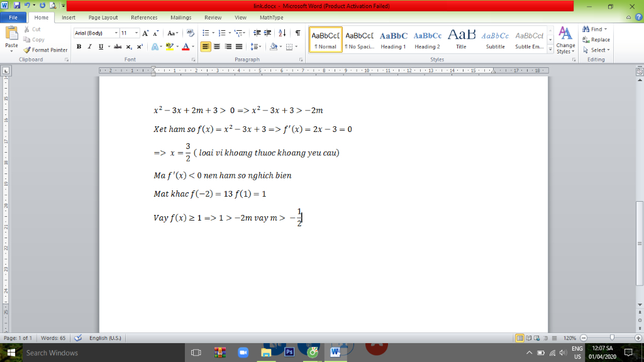
Task: Toggle Bold formatting
Action: coord(79,47)
